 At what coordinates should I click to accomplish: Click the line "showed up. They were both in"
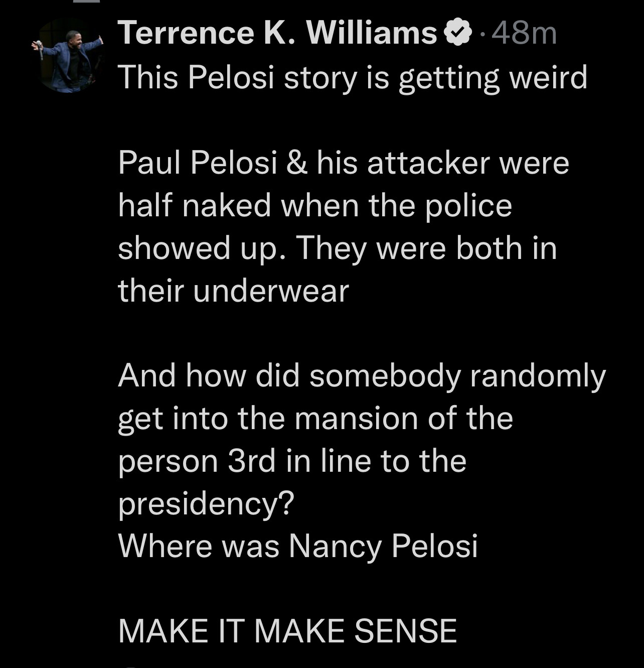(337, 248)
